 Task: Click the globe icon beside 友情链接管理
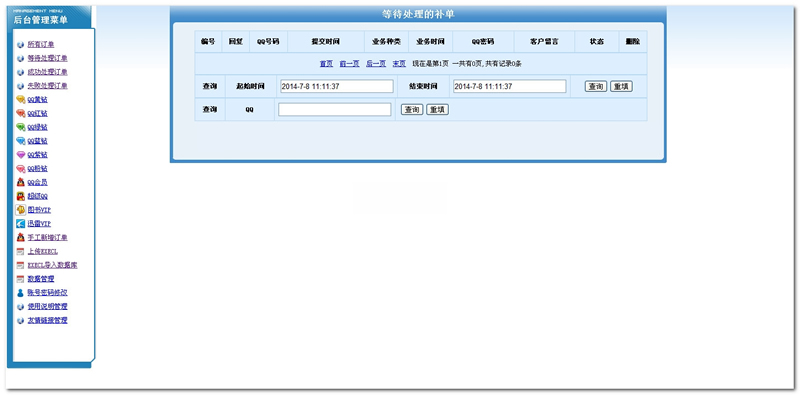tap(20, 320)
